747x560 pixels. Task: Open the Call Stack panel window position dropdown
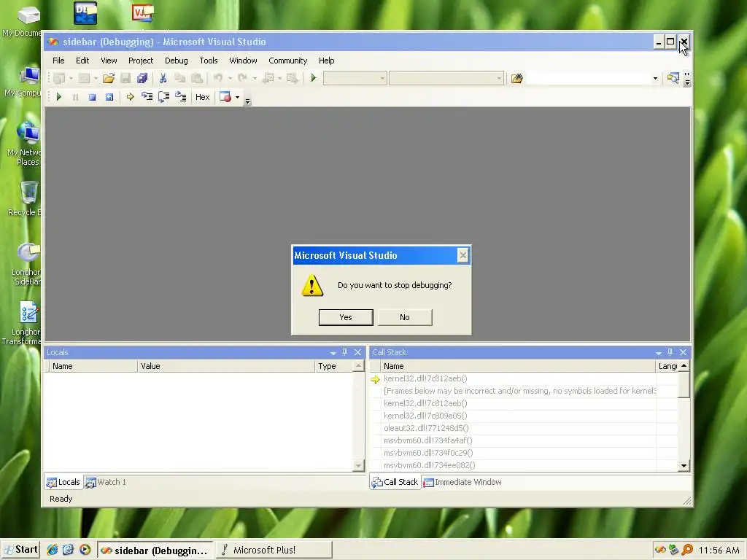click(659, 353)
